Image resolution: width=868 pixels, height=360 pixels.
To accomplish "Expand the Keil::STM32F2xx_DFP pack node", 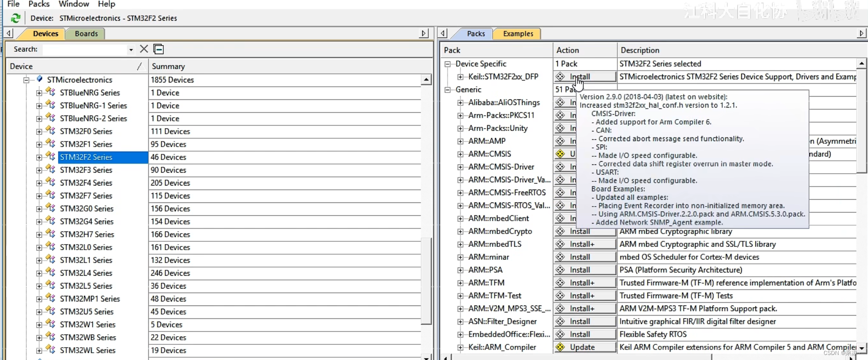I will [460, 77].
